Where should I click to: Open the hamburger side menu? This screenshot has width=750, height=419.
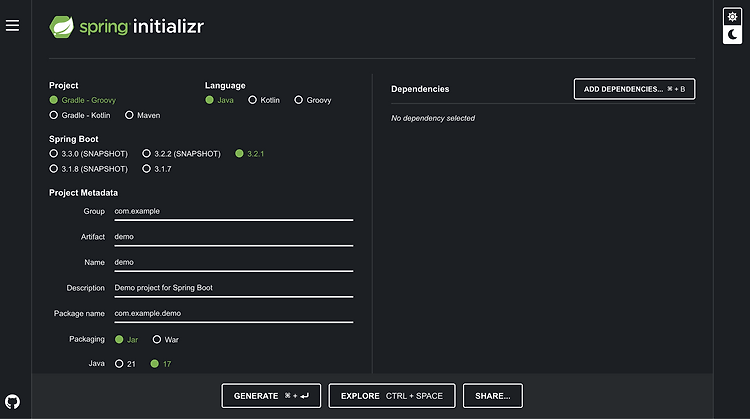pos(12,25)
